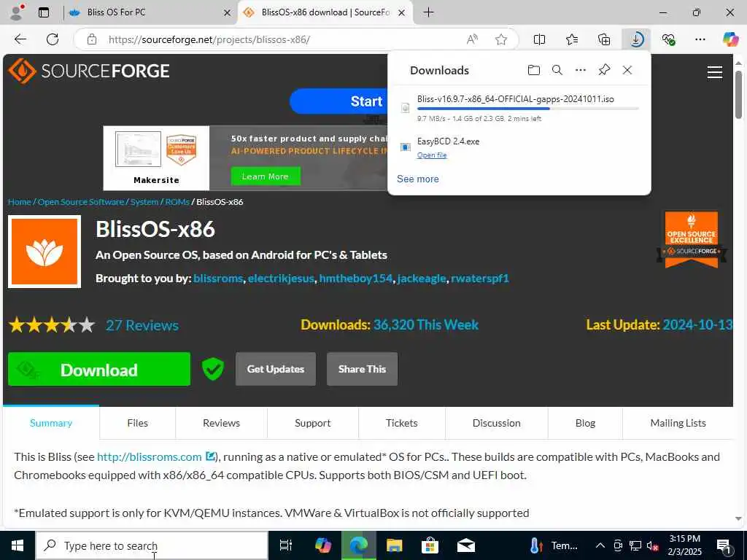Add page to favorites star icon

[x=500, y=39]
